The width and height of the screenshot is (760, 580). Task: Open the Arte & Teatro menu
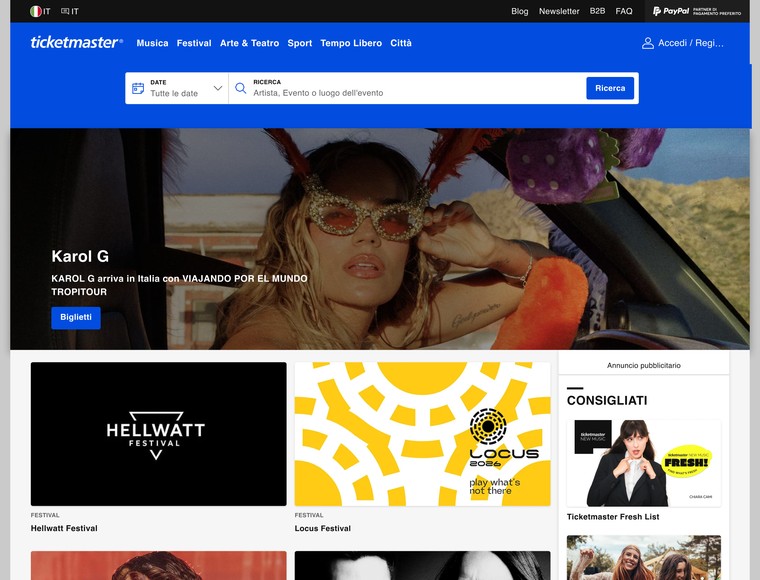[x=250, y=43]
